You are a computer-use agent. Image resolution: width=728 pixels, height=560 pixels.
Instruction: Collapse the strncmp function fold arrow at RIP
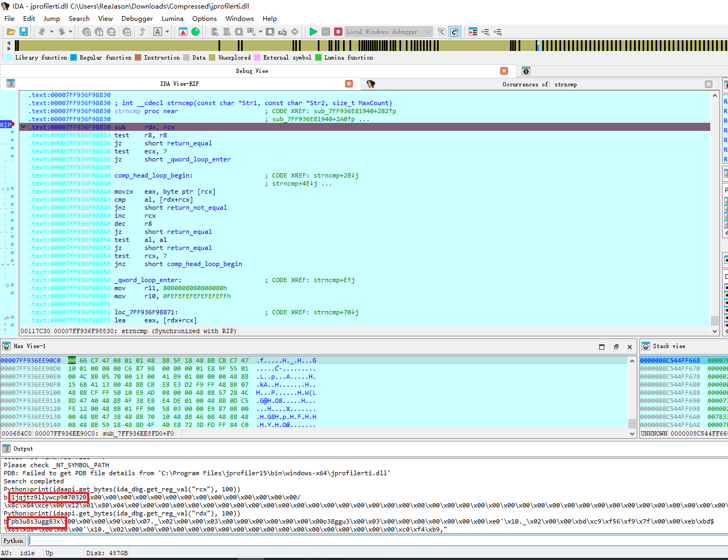[23, 127]
